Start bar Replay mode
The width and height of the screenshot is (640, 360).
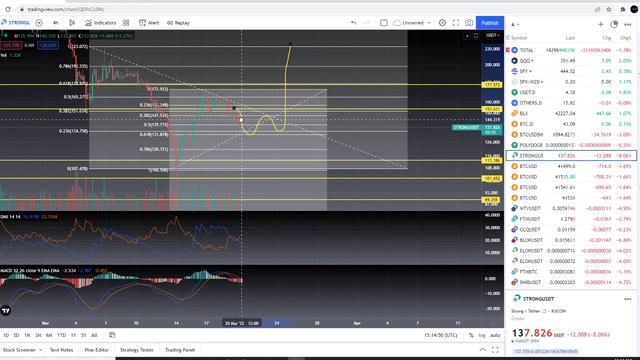tap(178, 23)
